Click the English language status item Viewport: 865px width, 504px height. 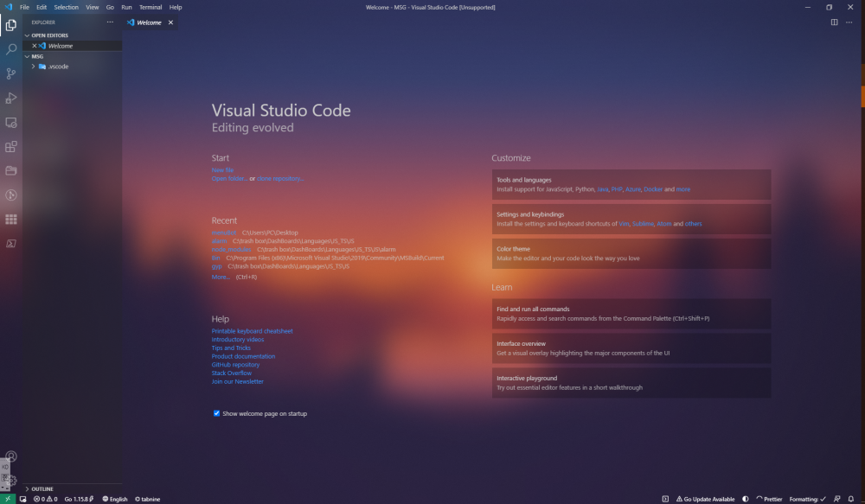coord(115,499)
